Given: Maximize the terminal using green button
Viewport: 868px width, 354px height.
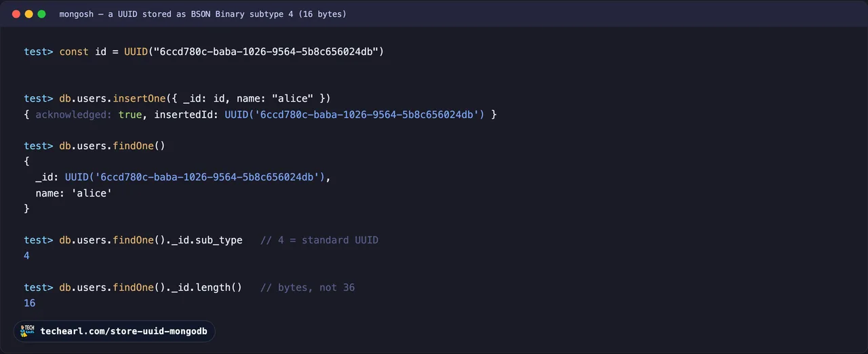Looking at the screenshot, I should tap(41, 14).
